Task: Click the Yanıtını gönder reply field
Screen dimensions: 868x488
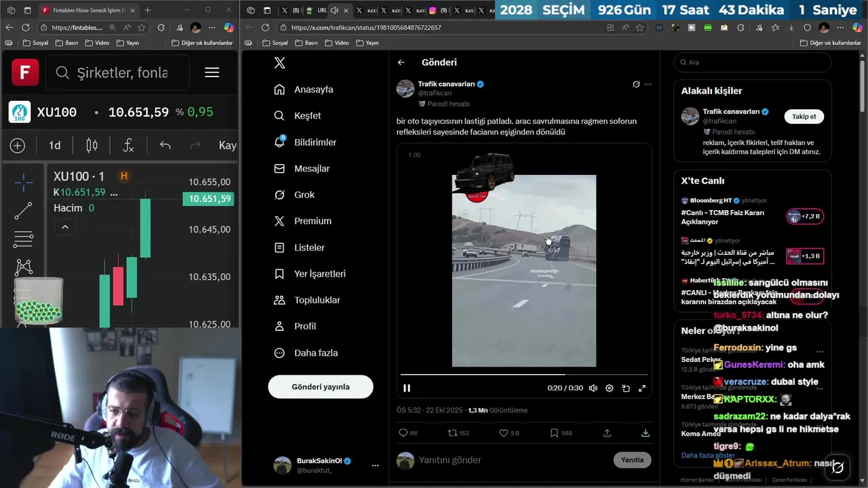Action: coord(512,460)
